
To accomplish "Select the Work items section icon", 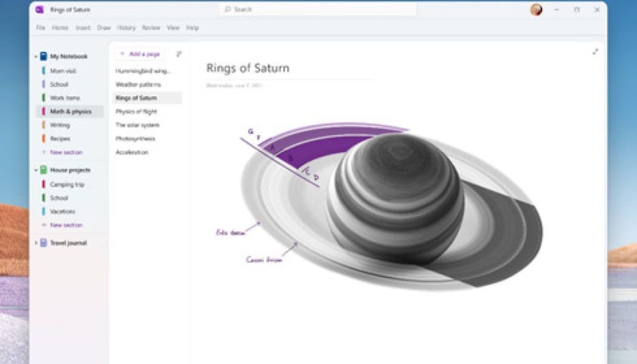I will click(x=42, y=98).
